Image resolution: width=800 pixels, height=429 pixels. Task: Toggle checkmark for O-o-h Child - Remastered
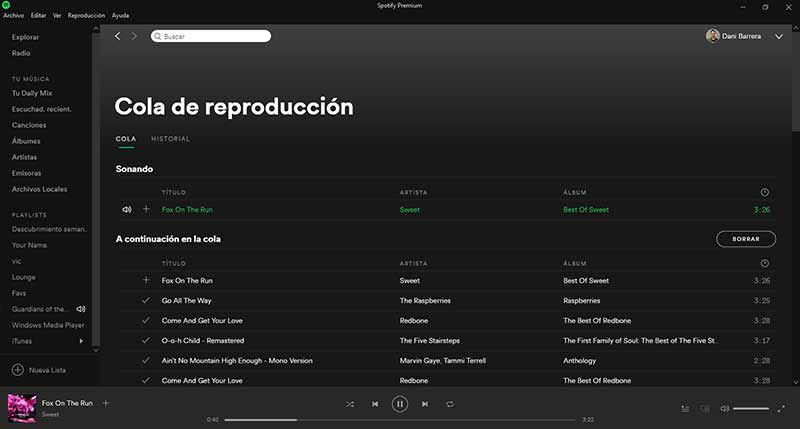(x=146, y=340)
